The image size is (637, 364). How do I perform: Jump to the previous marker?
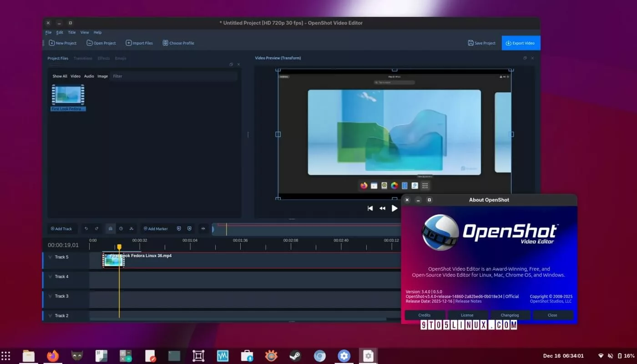point(179,228)
